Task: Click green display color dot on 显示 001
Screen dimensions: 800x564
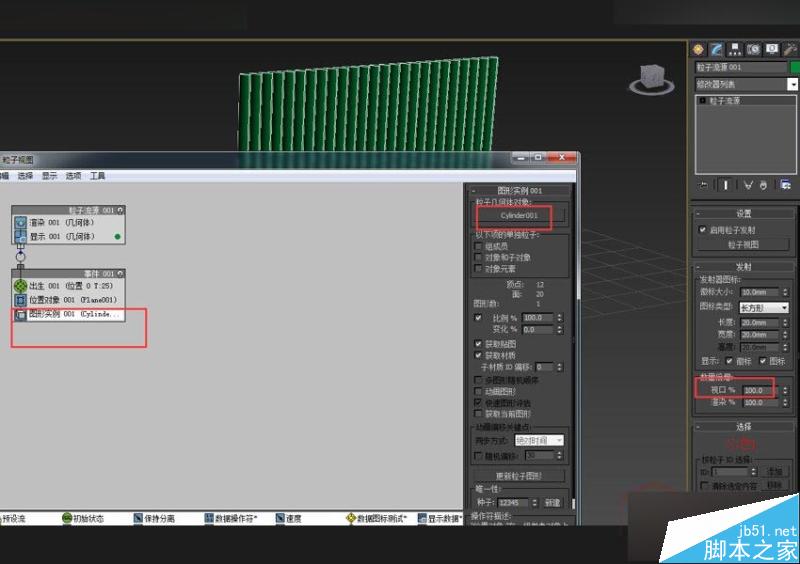Action: [118, 237]
